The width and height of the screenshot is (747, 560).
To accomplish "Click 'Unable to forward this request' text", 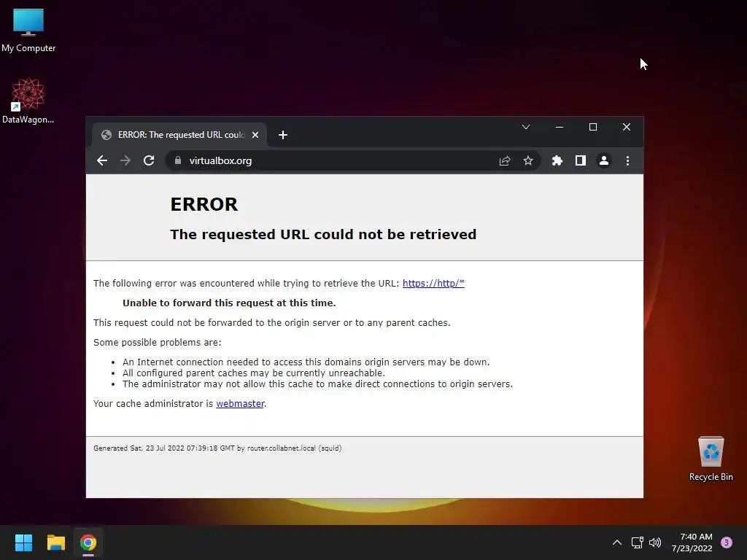I will tap(229, 303).
